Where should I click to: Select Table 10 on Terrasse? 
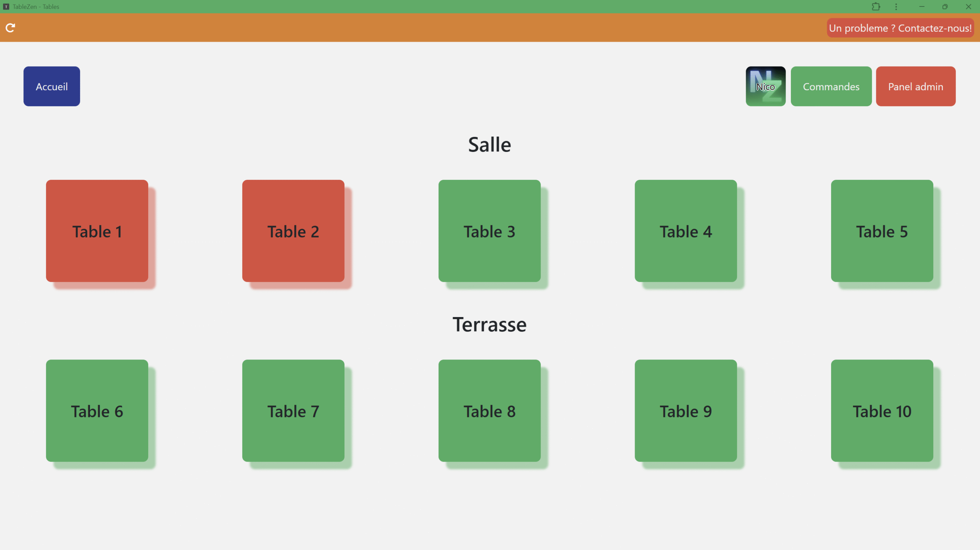tap(882, 411)
